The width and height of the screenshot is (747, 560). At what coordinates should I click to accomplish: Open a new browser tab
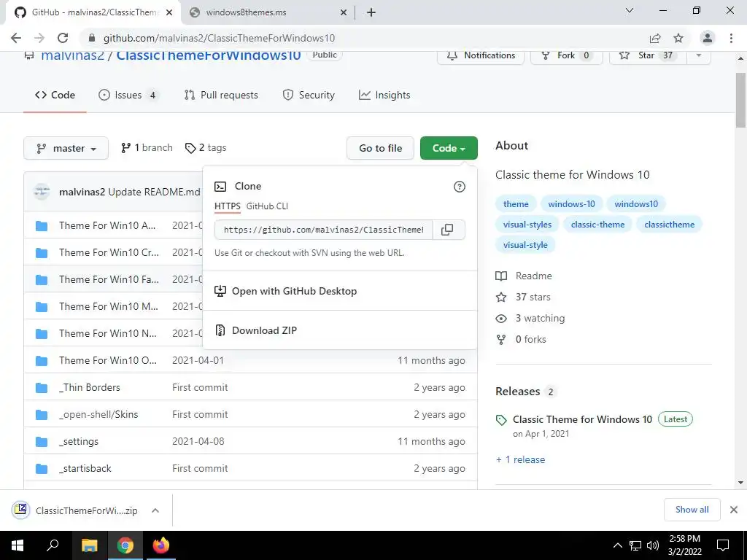click(x=371, y=12)
